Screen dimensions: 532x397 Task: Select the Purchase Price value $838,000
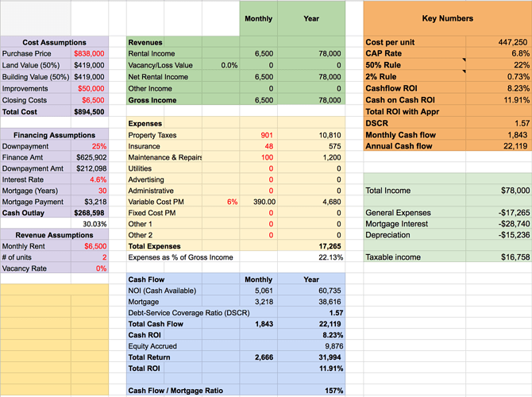coord(88,53)
